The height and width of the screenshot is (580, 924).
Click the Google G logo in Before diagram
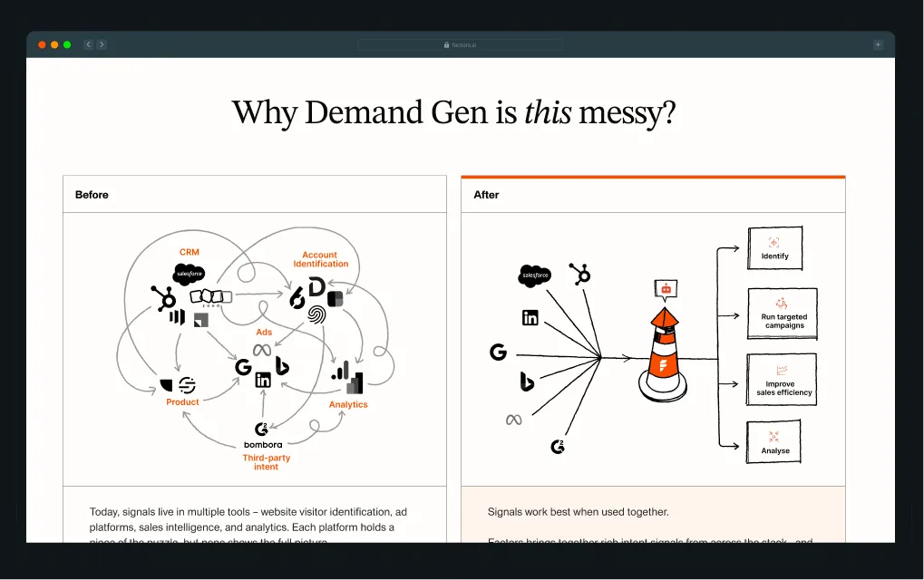click(x=243, y=367)
